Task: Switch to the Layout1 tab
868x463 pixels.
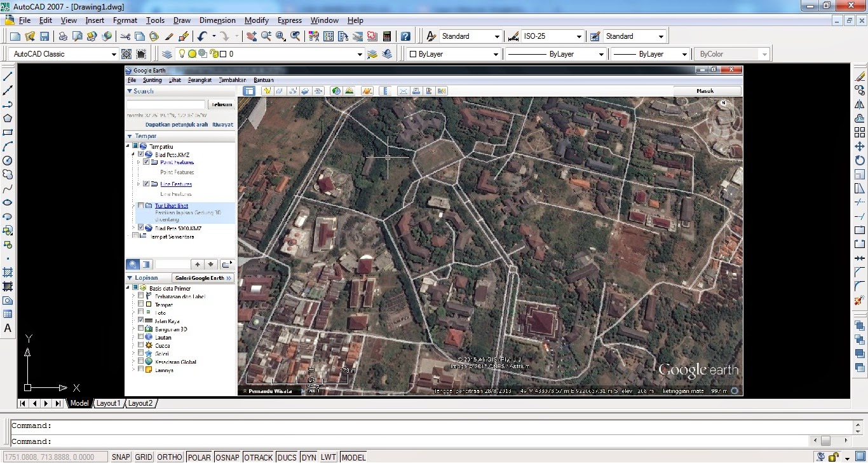Action: [x=108, y=403]
